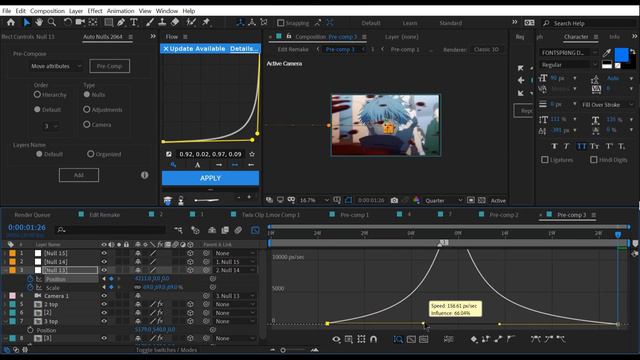Open the Quarter resolution dropdown
640x360 pixels.
(443, 200)
